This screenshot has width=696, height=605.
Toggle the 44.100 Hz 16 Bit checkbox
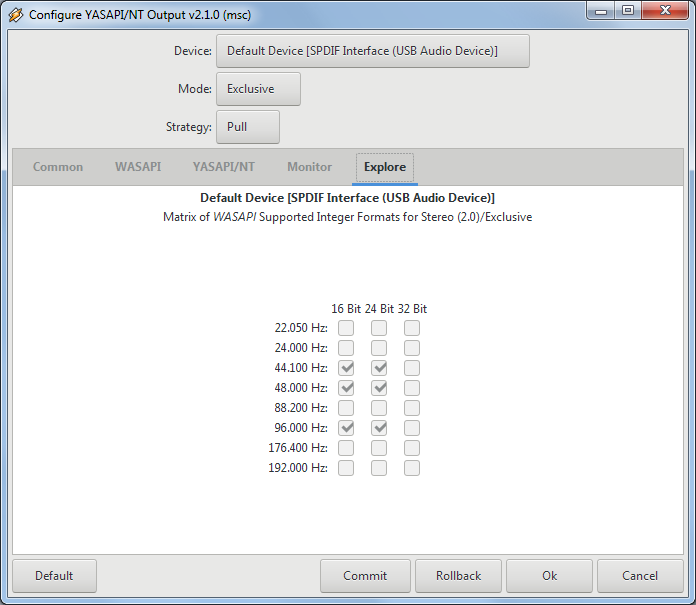click(346, 368)
